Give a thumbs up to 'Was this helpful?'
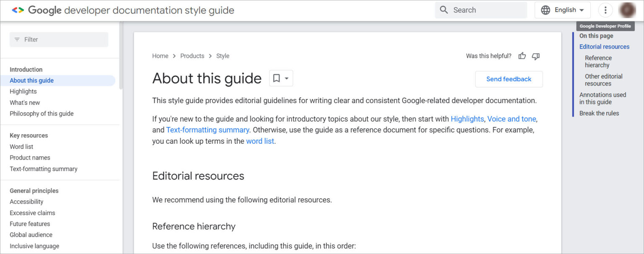Screen dimensions: 644x254 pyautogui.click(x=522, y=56)
